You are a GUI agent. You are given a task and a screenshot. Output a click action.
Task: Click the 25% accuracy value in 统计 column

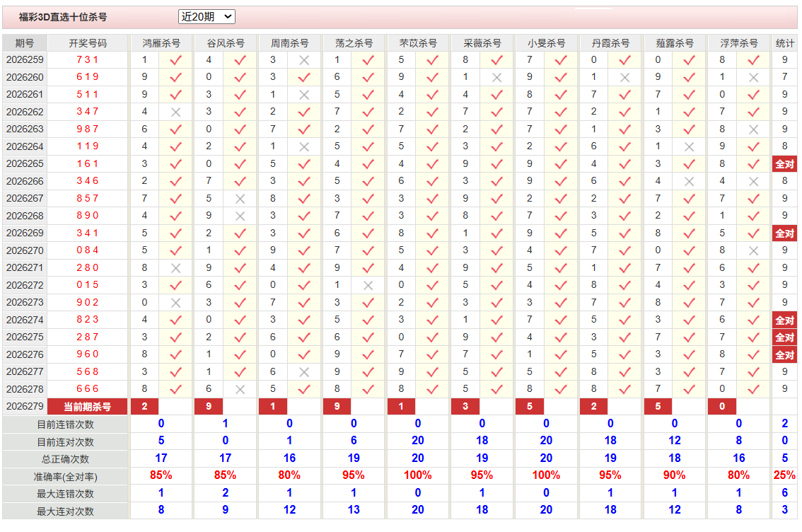(x=784, y=475)
